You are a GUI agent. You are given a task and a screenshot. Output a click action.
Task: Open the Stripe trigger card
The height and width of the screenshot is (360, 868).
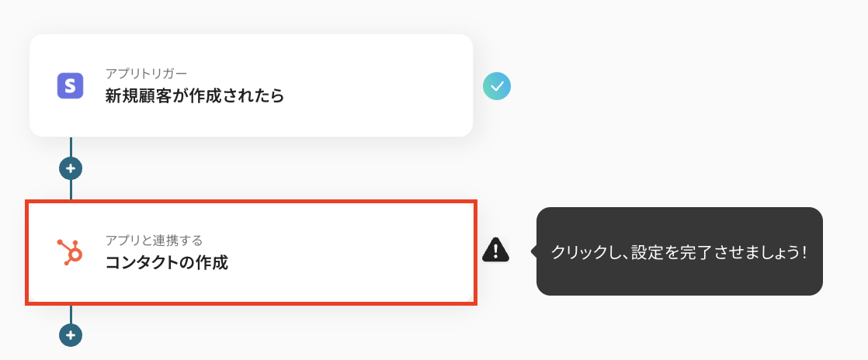pyautogui.click(x=252, y=85)
